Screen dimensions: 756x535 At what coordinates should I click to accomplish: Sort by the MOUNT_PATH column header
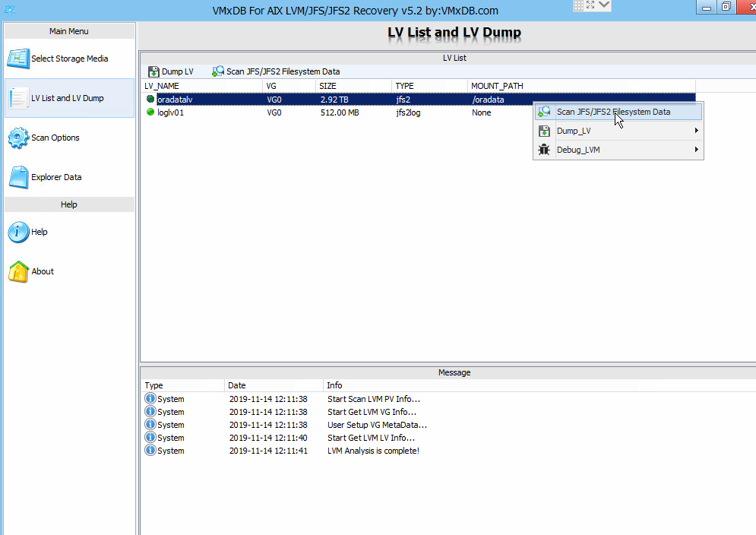tap(581, 86)
